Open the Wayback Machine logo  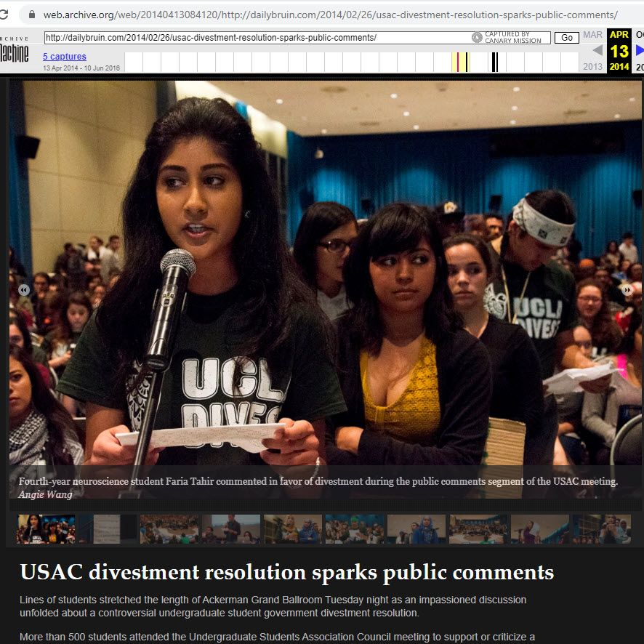click(x=13, y=51)
